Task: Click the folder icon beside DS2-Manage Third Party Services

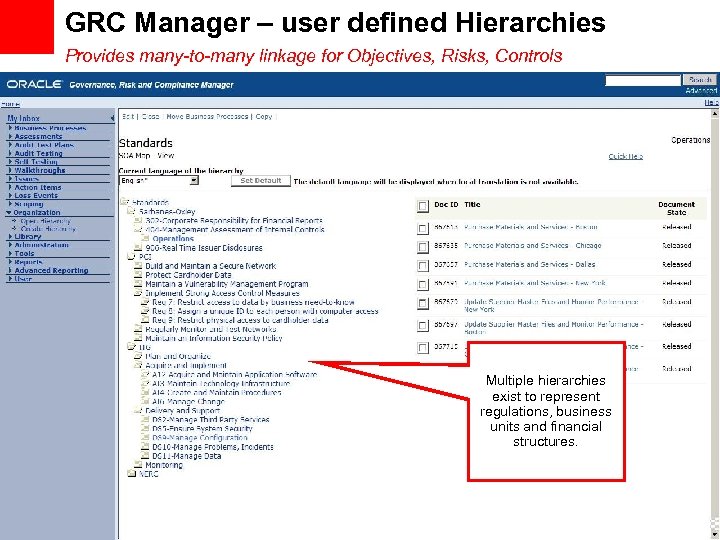Action: click(x=146, y=419)
